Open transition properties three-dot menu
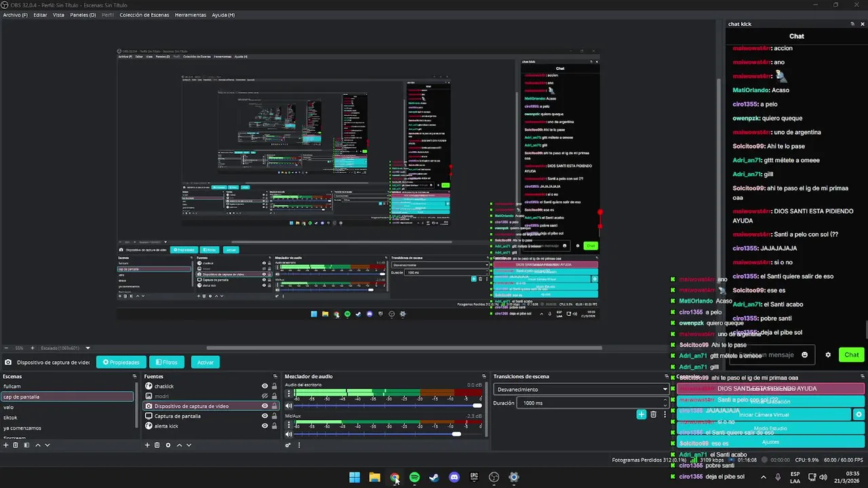The image size is (868, 488). coord(665,414)
